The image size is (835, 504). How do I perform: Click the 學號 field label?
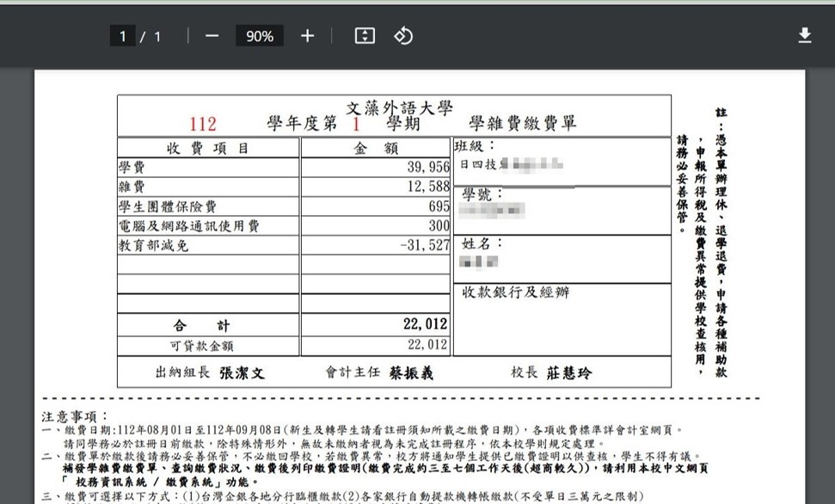(x=482, y=194)
